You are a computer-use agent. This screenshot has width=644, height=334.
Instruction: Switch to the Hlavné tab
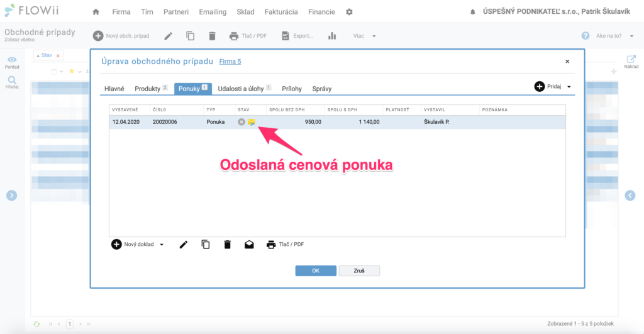[x=114, y=89]
